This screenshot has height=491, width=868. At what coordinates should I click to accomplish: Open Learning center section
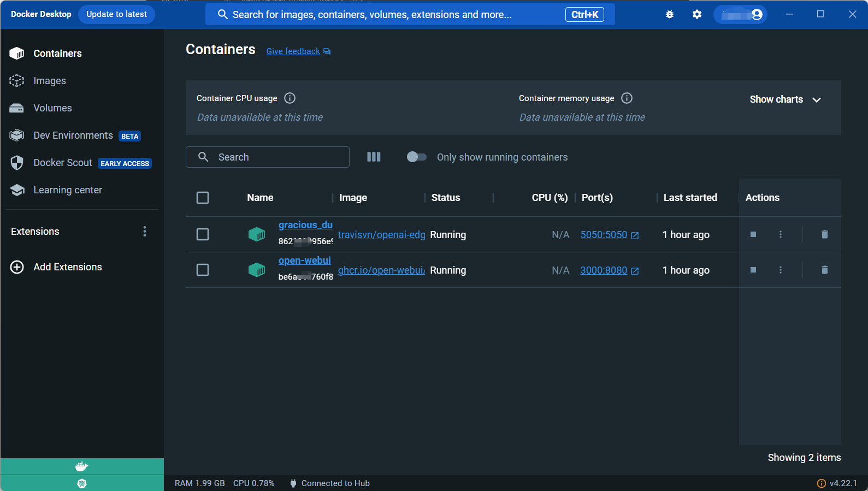click(x=82, y=190)
